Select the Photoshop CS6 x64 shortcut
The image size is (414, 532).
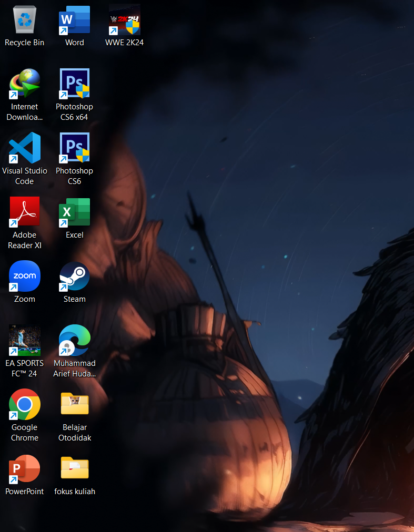pos(74,84)
